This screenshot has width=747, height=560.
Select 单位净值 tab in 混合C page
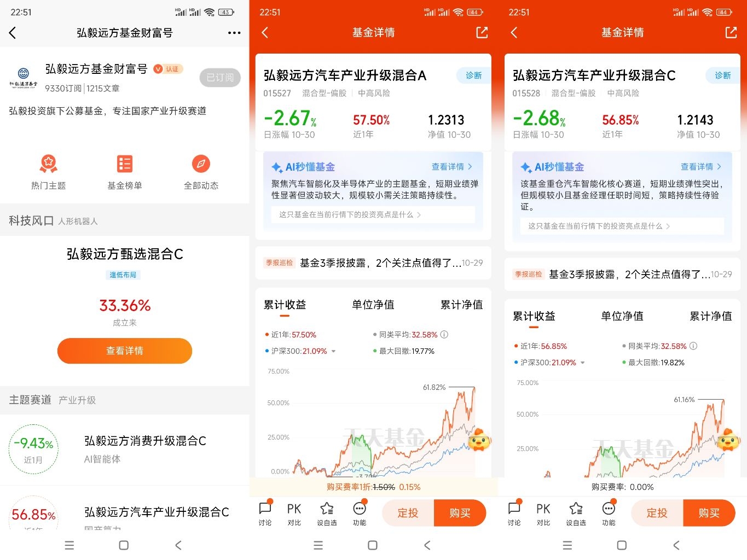622,316
